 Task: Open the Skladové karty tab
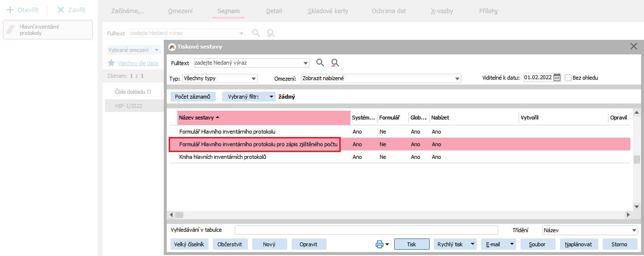click(x=328, y=11)
